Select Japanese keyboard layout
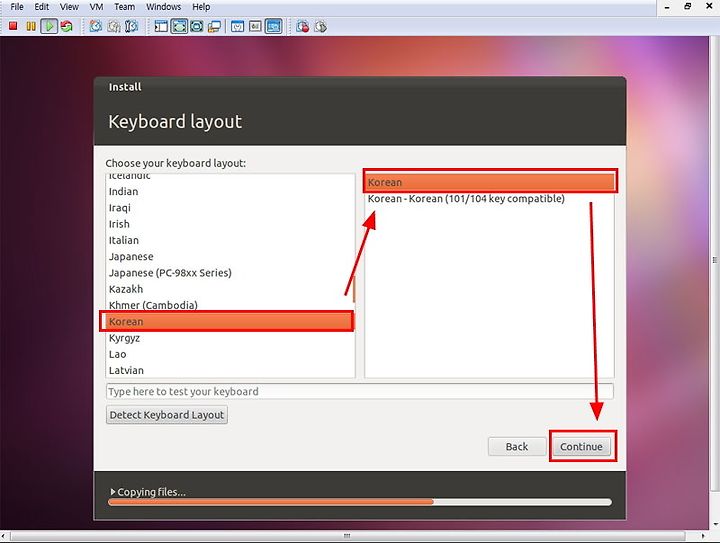Screen dimensions: 720x543 tap(230, 257)
